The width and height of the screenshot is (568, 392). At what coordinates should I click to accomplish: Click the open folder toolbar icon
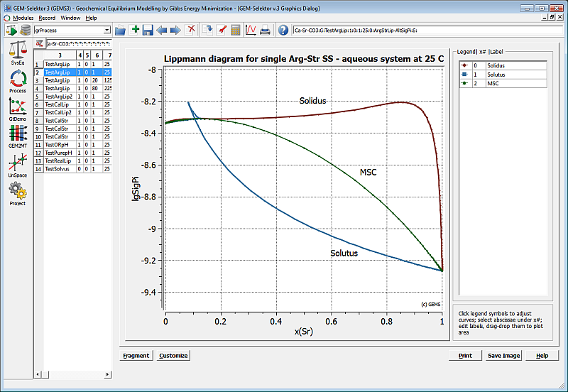(120, 30)
